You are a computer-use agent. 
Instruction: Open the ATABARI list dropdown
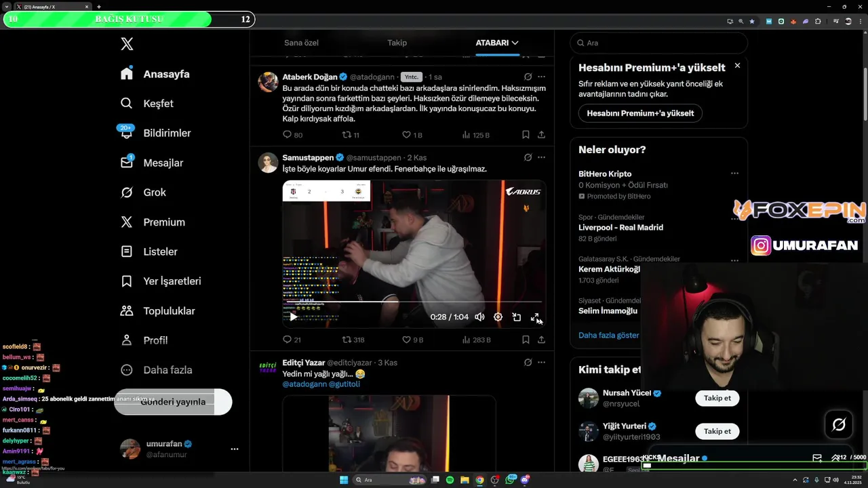(x=497, y=43)
